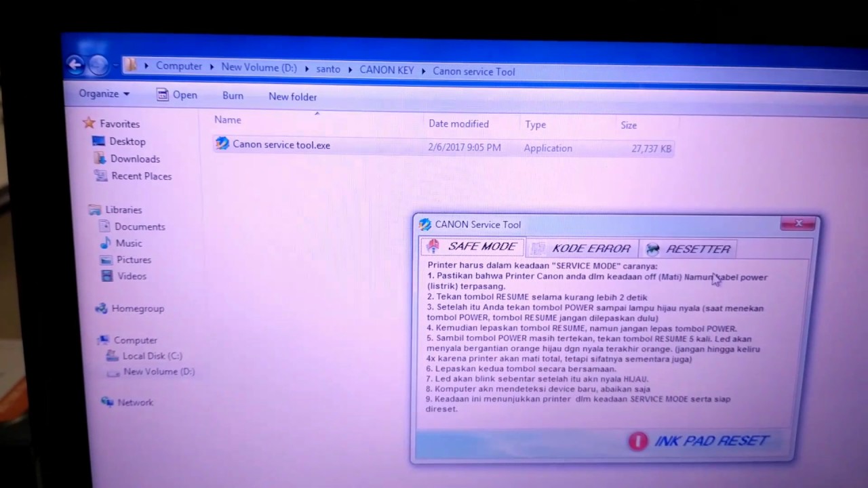Sort by the Name column header

click(x=228, y=120)
